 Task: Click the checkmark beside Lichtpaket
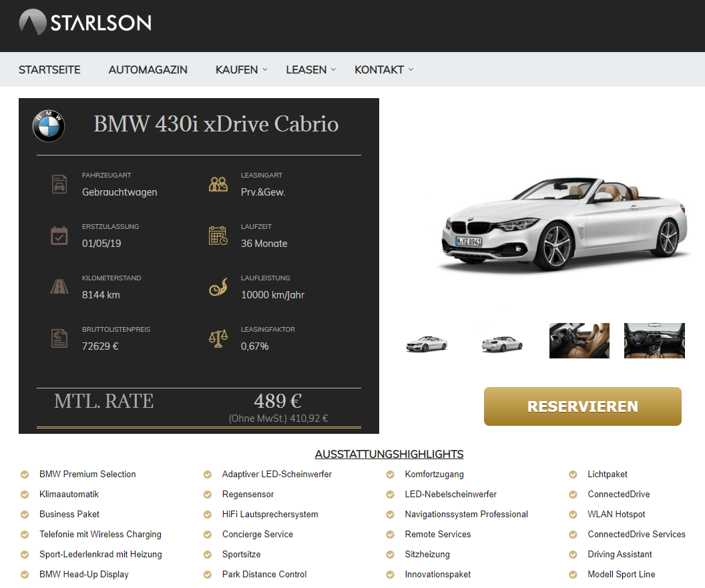(573, 475)
